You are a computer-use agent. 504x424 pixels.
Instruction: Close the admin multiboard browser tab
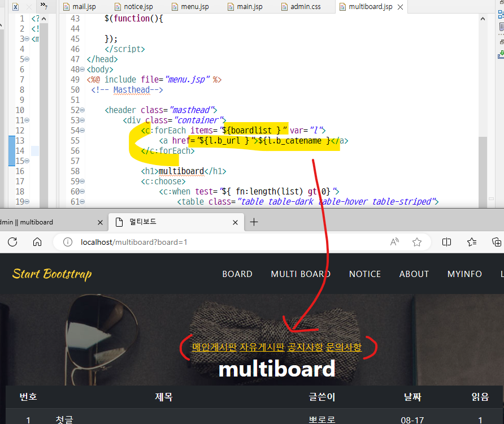(100, 222)
